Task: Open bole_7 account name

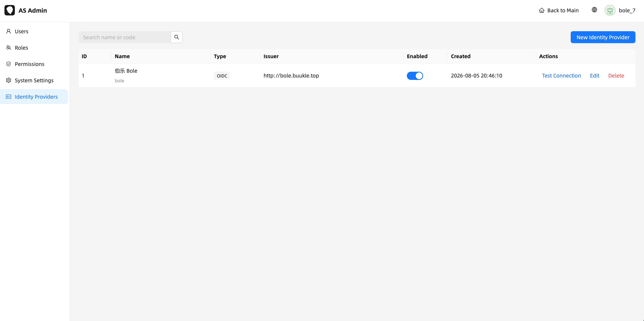Action: [627, 10]
